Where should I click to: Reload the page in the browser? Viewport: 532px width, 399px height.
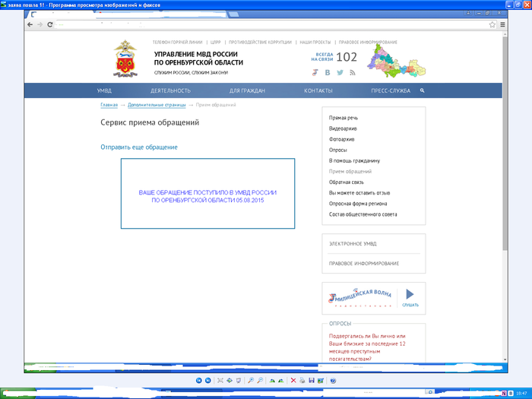(50, 24)
